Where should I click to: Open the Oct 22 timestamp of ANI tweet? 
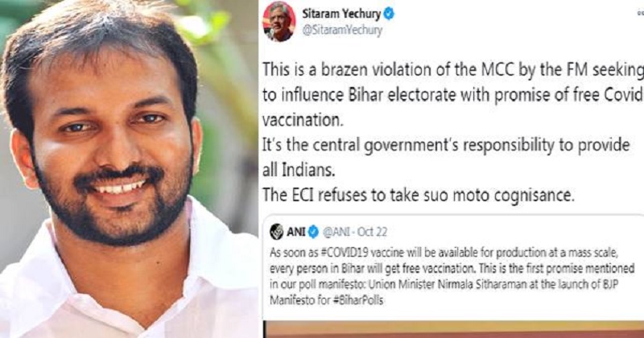click(372, 233)
